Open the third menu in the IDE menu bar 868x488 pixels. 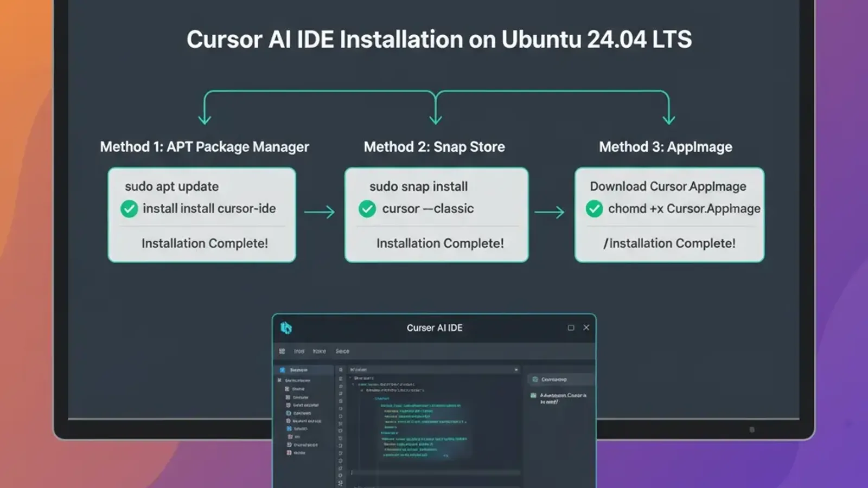click(343, 351)
